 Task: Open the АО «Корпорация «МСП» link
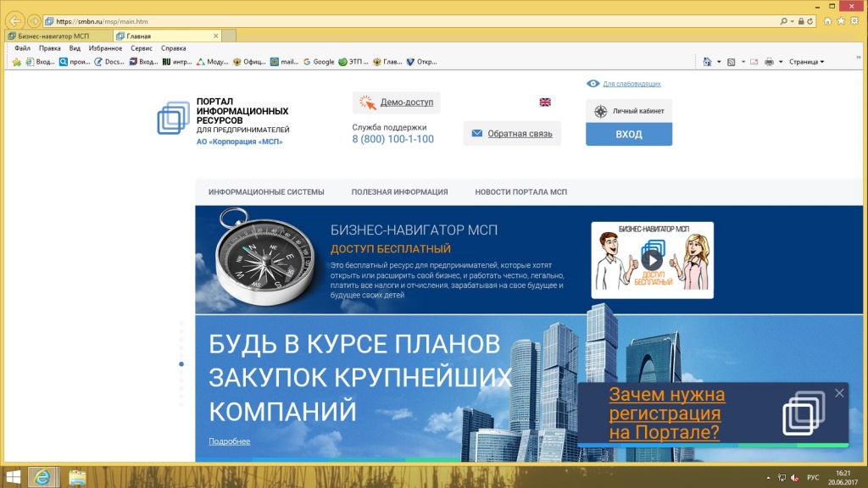pos(240,141)
